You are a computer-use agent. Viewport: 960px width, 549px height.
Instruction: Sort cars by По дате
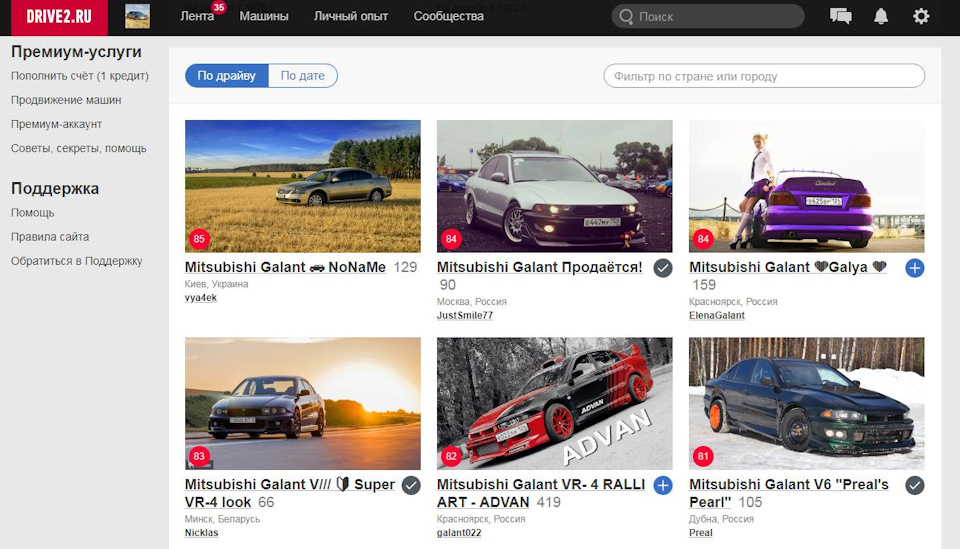302,76
